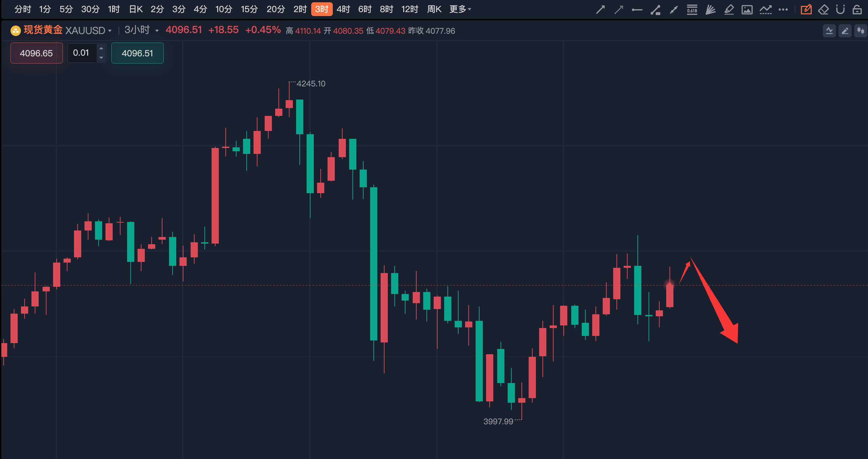The width and height of the screenshot is (868, 459).
Task: Expand the 更多 timeframe dropdown
Action: pos(460,9)
